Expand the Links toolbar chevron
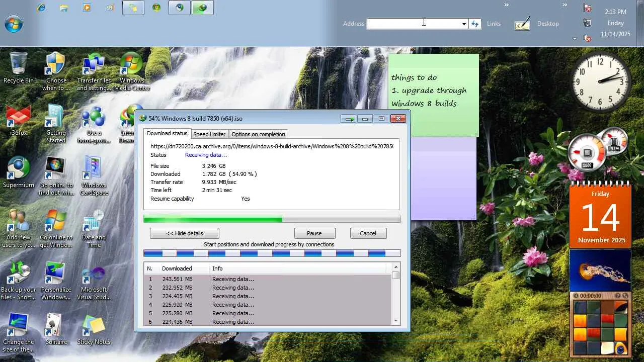The height and width of the screenshot is (362, 644). tap(507, 5)
